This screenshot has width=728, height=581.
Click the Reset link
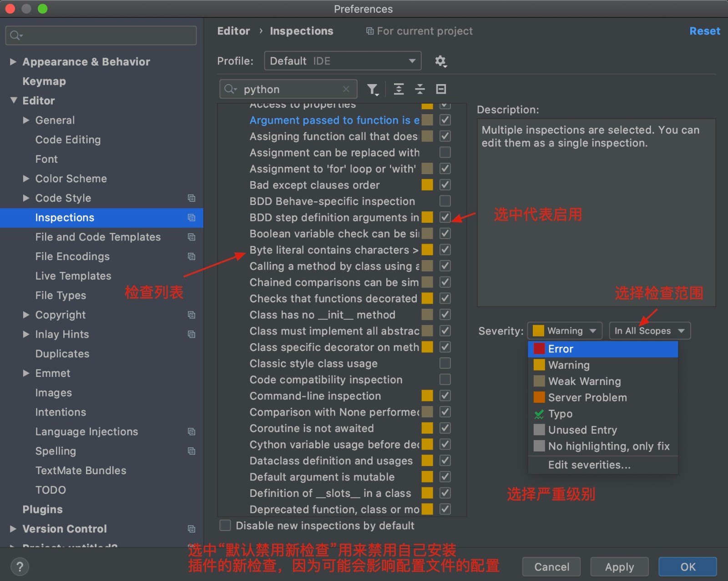[704, 31]
